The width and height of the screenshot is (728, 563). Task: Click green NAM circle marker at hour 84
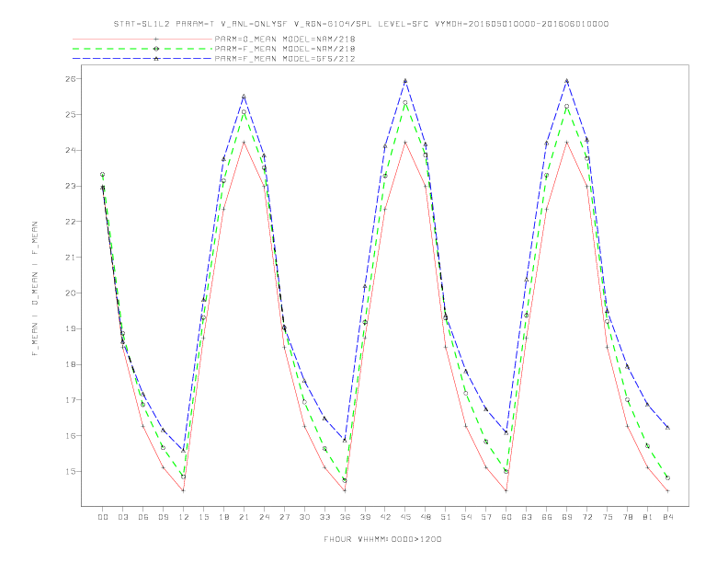coord(667,478)
